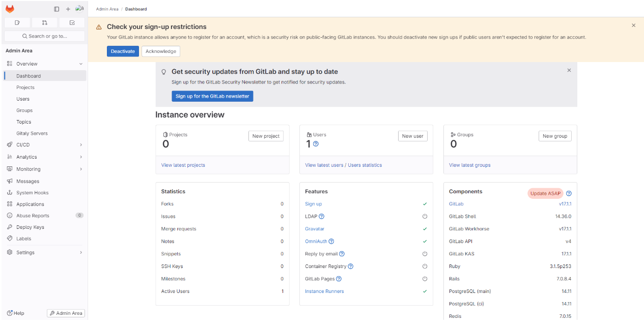The width and height of the screenshot is (644, 325).
Task: Expand the Monitoring sidebar section
Action: pyautogui.click(x=81, y=169)
